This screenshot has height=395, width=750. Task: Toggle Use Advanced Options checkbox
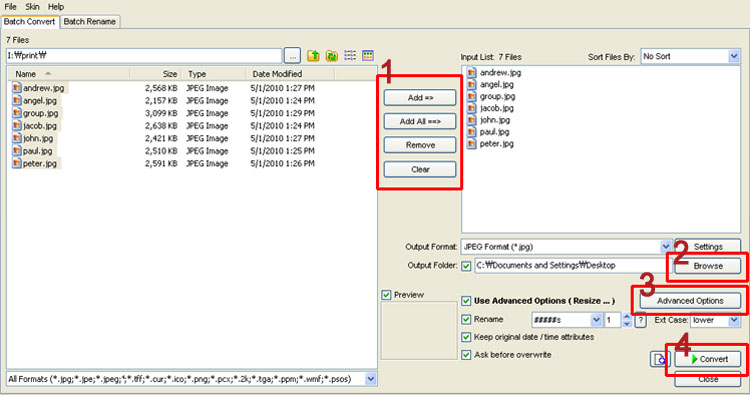point(466,301)
